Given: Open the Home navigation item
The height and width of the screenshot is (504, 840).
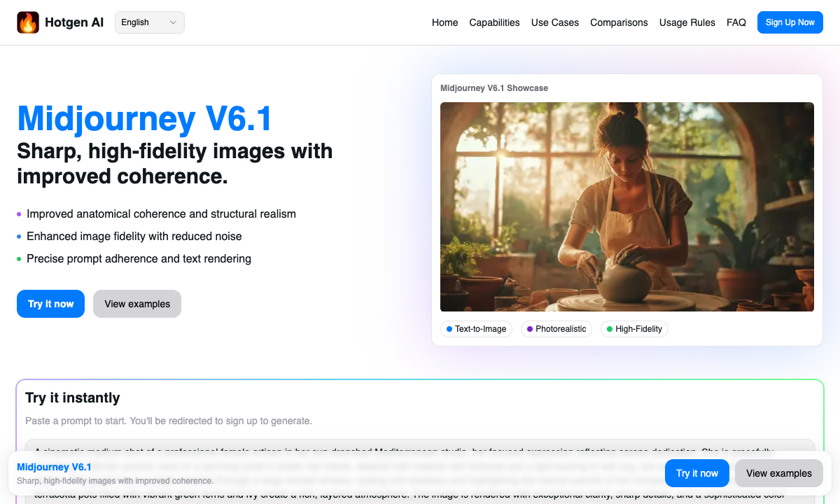Looking at the screenshot, I should click(445, 22).
